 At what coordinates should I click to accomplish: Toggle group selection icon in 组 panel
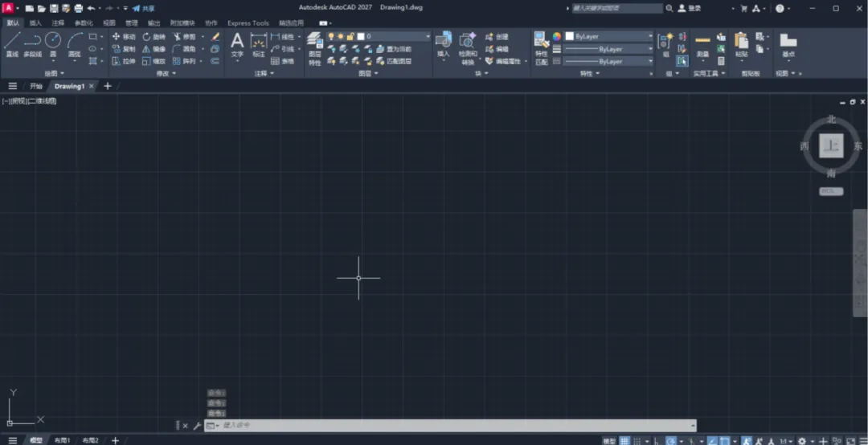coord(682,61)
